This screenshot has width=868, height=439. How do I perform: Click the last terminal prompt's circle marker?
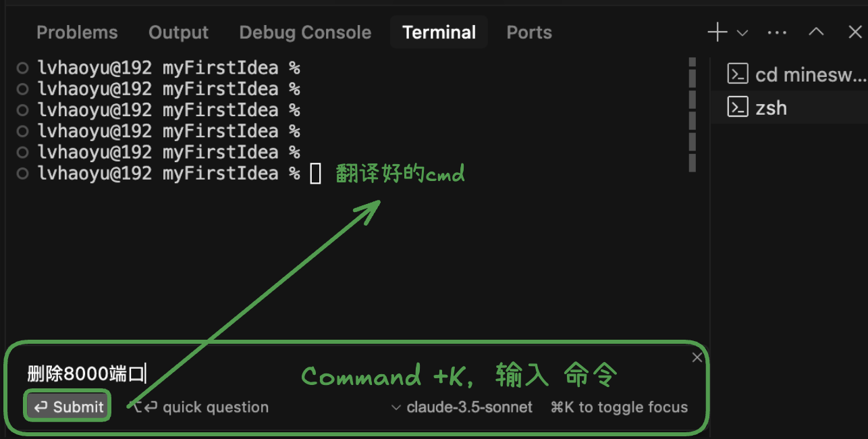coord(22,174)
